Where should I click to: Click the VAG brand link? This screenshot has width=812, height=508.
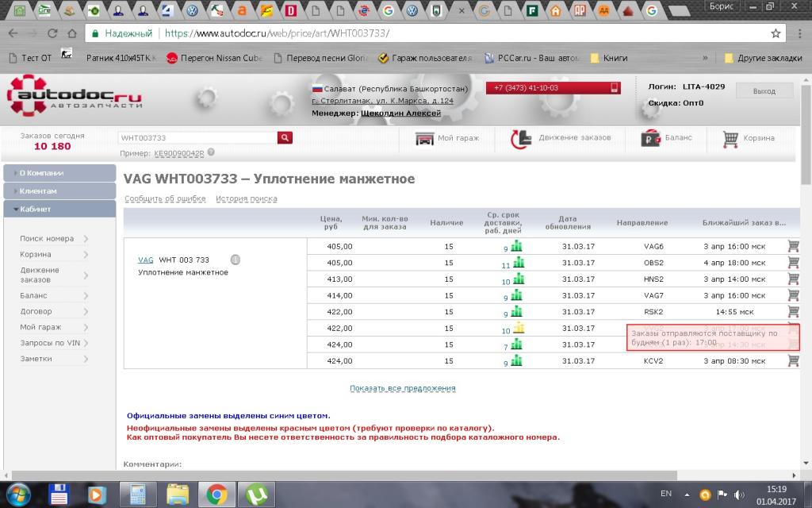click(x=146, y=260)
